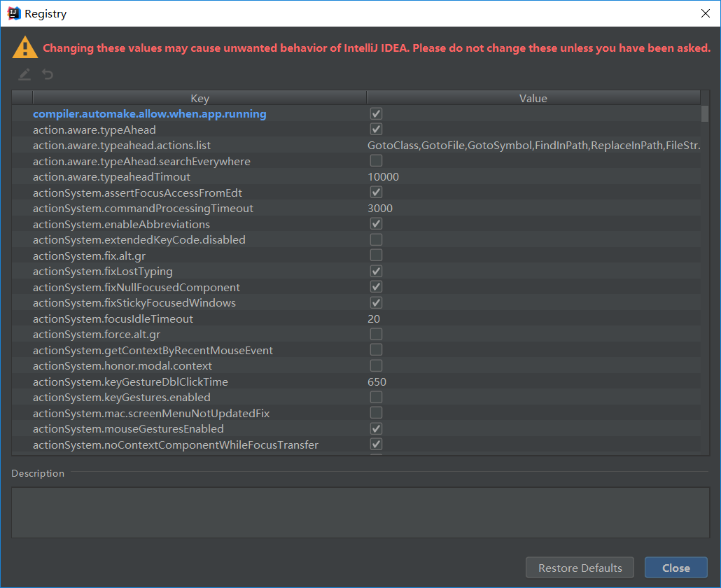This screenshot has height=588, width=721.
Task: Toggle action.aware.typeAhead checkbox
Action: (x=376, y=129)
